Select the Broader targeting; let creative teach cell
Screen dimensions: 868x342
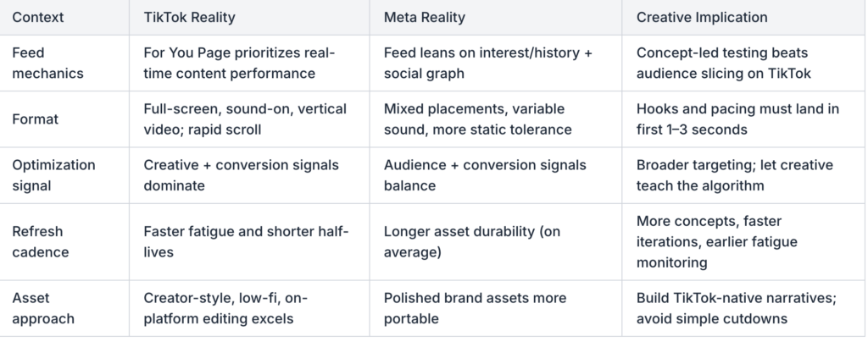743,175
